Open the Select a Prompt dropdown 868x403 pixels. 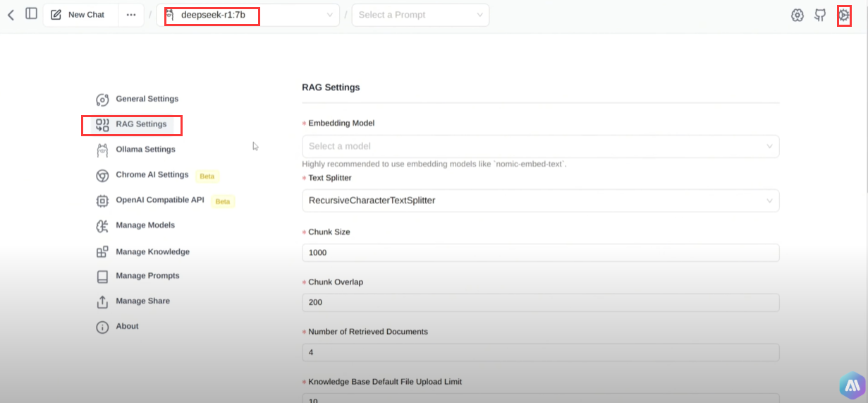(x=420, y=15)
